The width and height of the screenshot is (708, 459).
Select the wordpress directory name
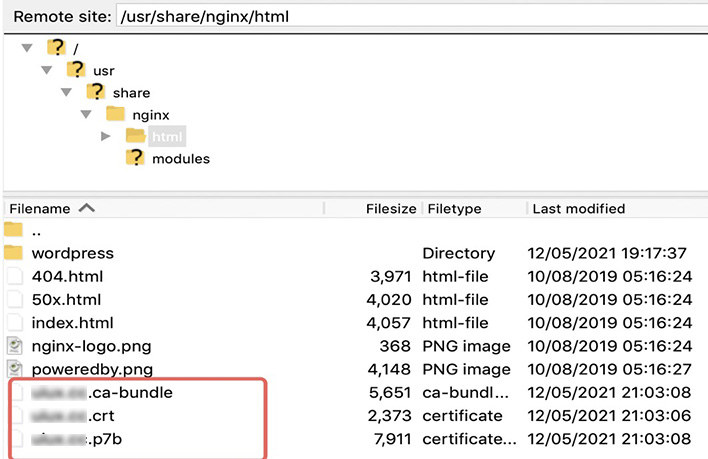click(x=73, y=254)
